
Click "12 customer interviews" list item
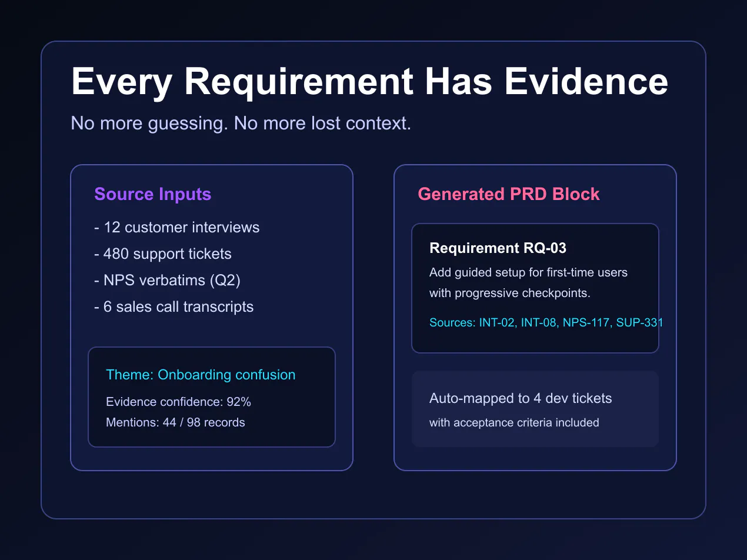177,228
